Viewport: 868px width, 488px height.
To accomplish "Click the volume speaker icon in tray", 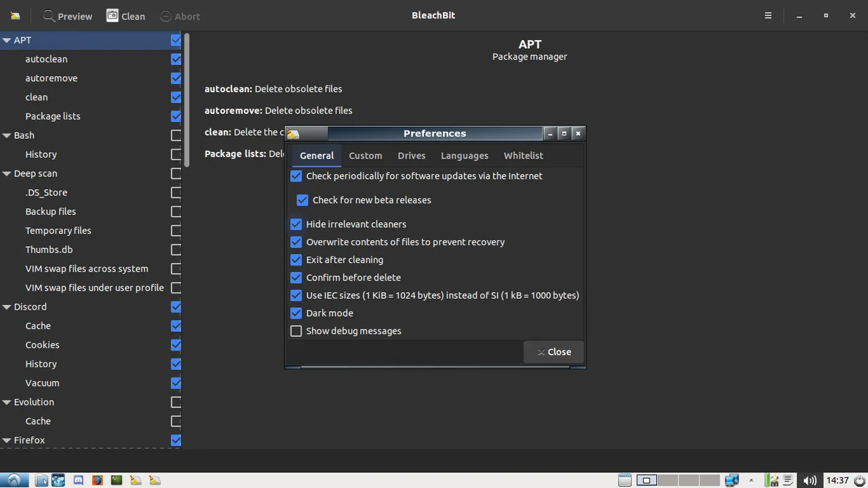I will point(810,480).
